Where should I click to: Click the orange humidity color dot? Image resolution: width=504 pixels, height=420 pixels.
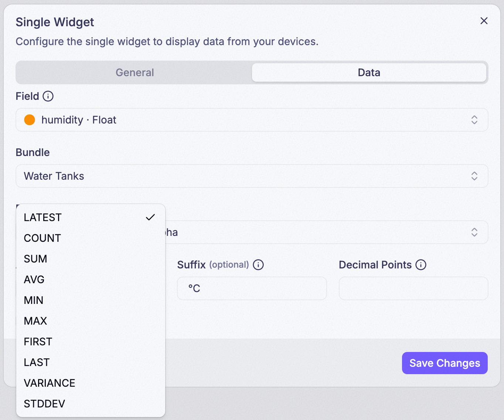[30, 120]
